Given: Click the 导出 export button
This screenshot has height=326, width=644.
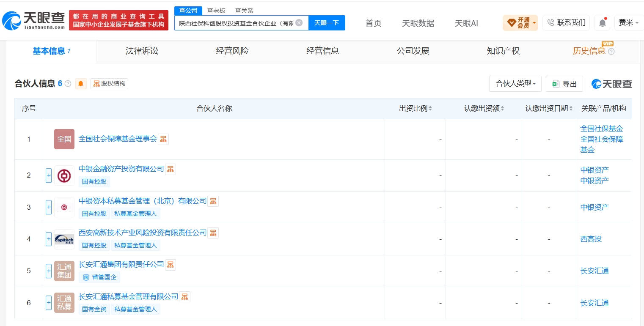Looking at the screenshot, I should 564,84.
